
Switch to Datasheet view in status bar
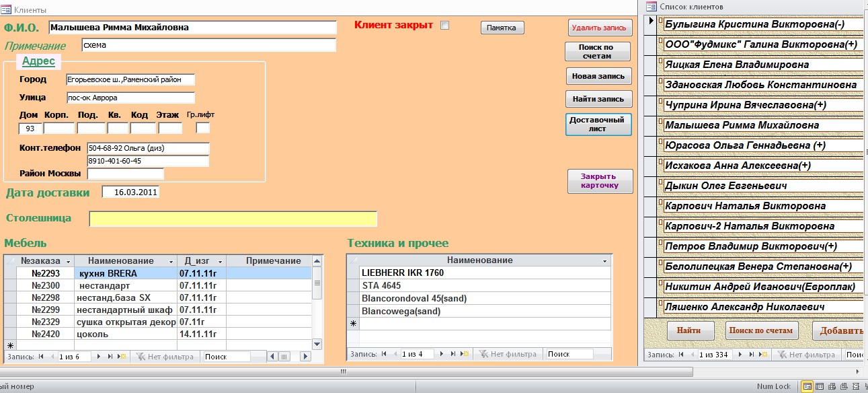click(819, 387)
